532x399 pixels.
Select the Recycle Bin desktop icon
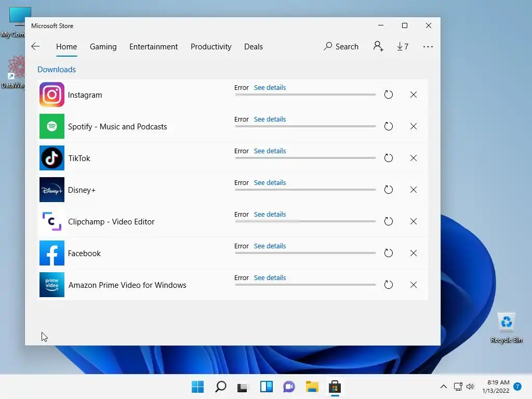(507, 328)
